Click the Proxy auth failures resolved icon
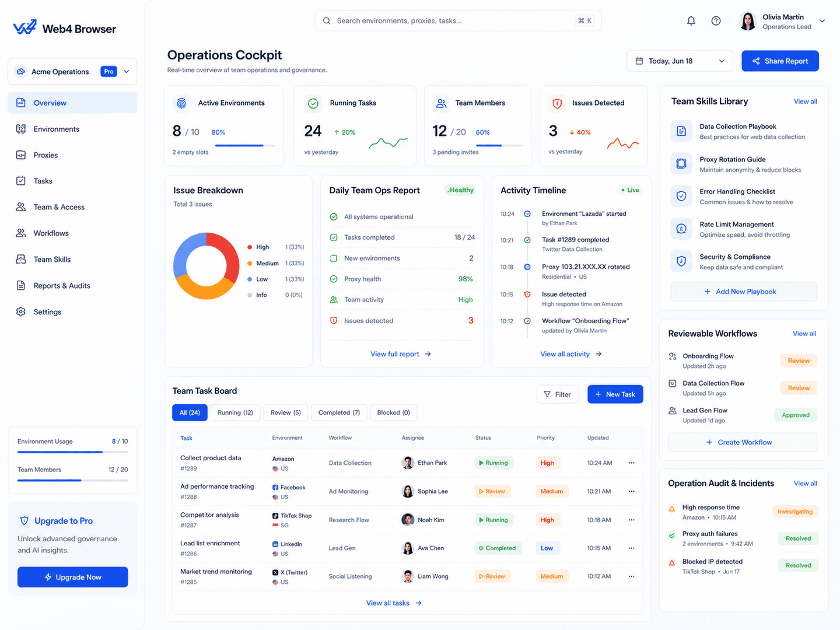This screenshot has width=840, height=630. point(672,535)
